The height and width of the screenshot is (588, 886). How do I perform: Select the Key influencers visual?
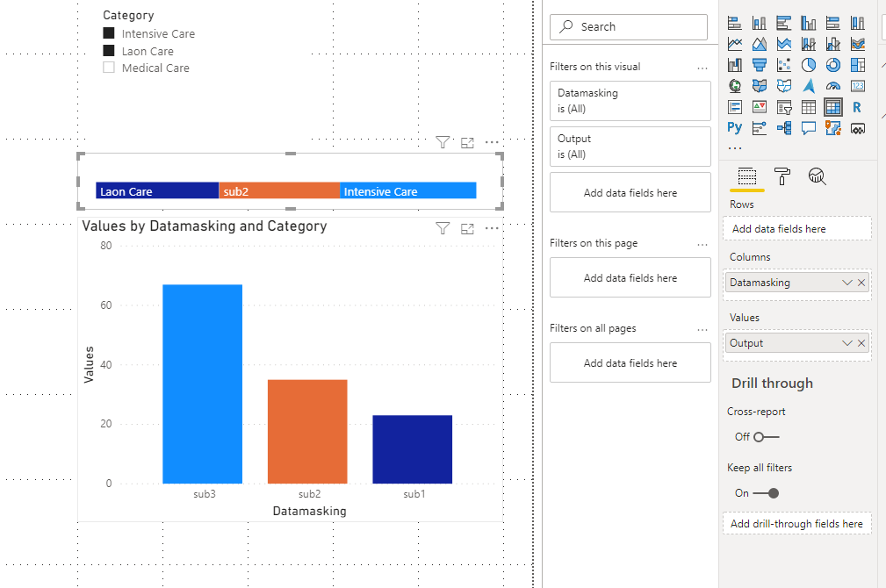click(x=760, y=128)
